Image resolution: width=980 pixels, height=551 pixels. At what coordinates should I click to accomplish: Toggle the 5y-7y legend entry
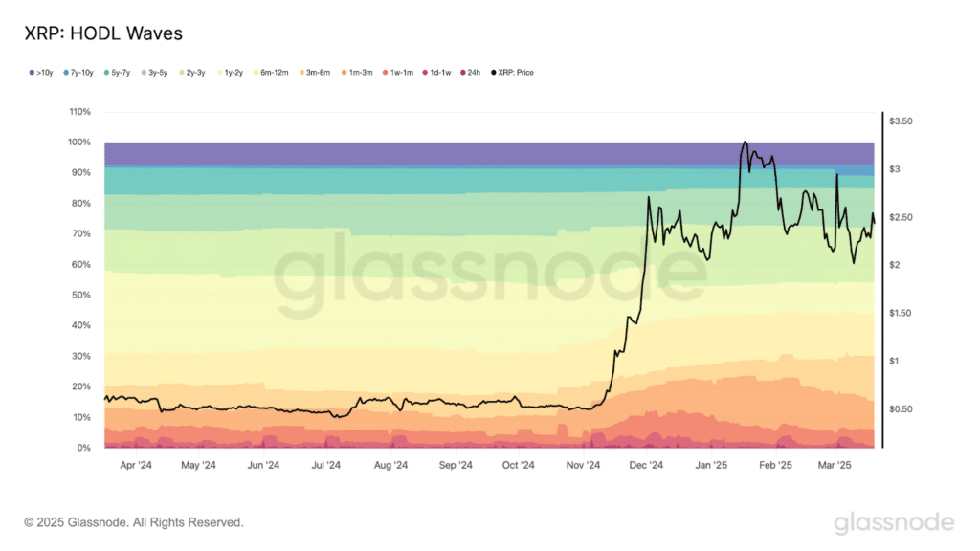tap(118, 73)
